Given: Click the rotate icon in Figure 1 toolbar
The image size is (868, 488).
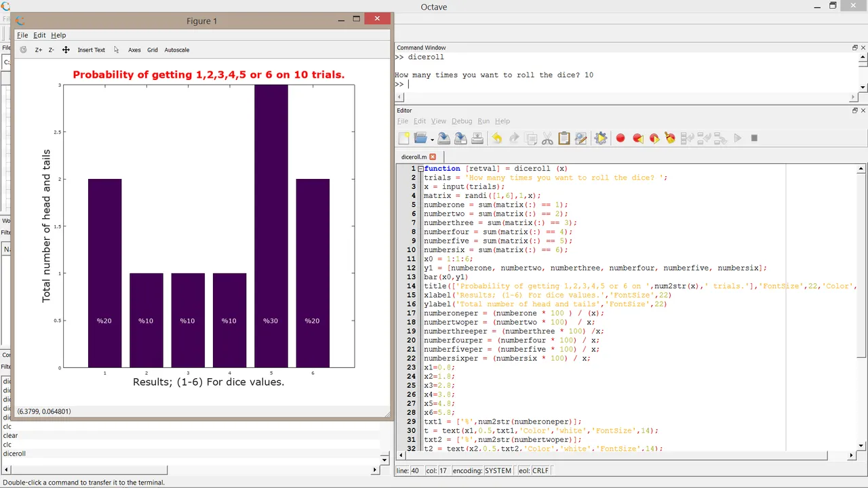Looking at the screenshot, I should 23,49.
